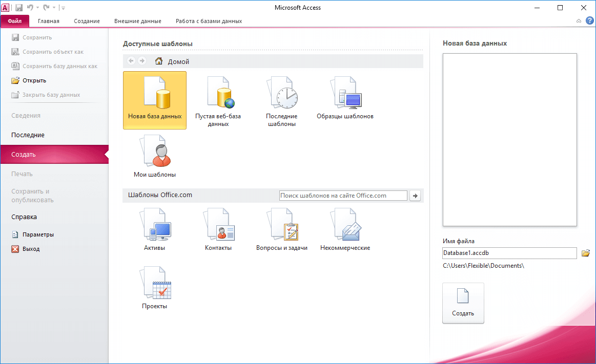596x364 pixels.
Task: Click the redo icon in the title bar
Action: coord(46,8)
